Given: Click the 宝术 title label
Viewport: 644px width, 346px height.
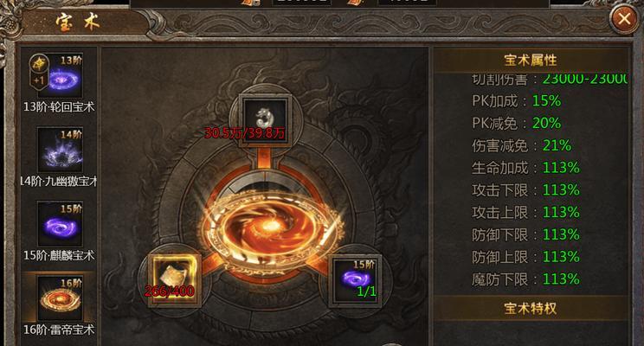Looking at the screenshot, I should (x=78, y=22).
